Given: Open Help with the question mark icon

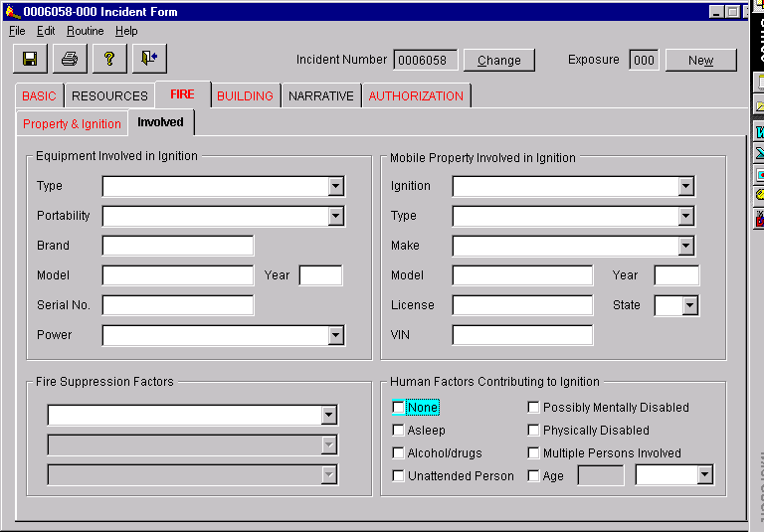Looking at the screenshot, I should pos(109,59).
